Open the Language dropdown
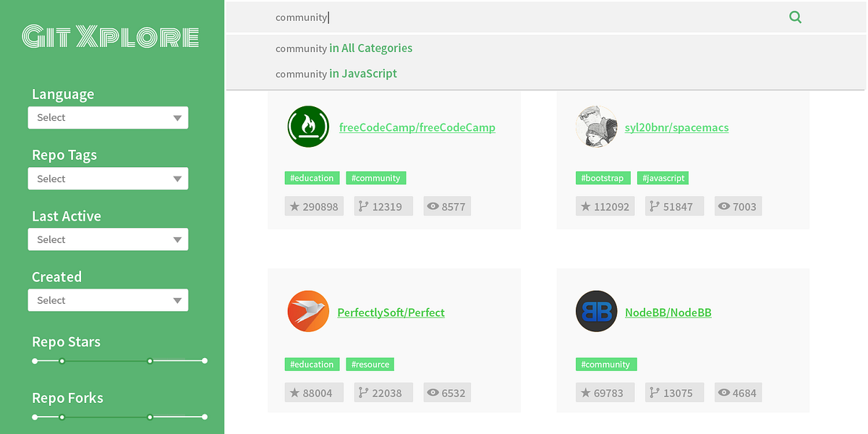 point(108,117)
